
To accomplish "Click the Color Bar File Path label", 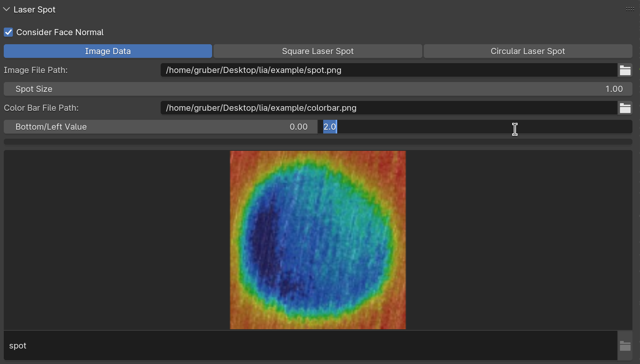I will point(41,108).
